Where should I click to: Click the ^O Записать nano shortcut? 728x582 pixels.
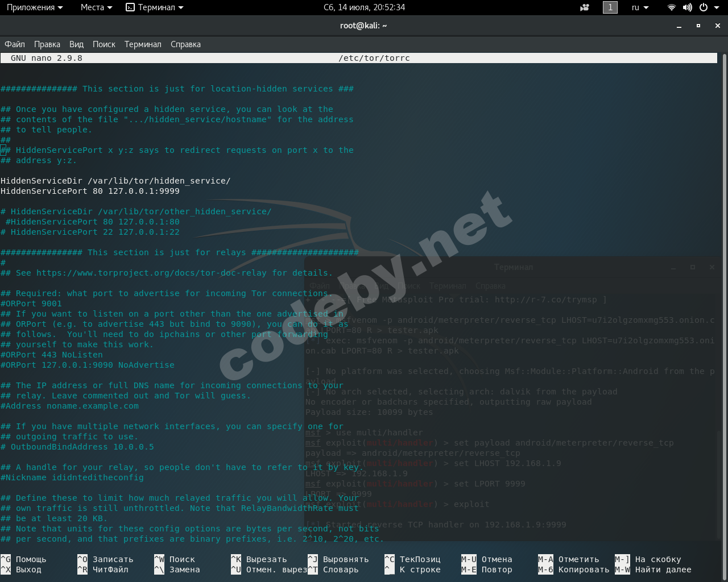(105, 559)
